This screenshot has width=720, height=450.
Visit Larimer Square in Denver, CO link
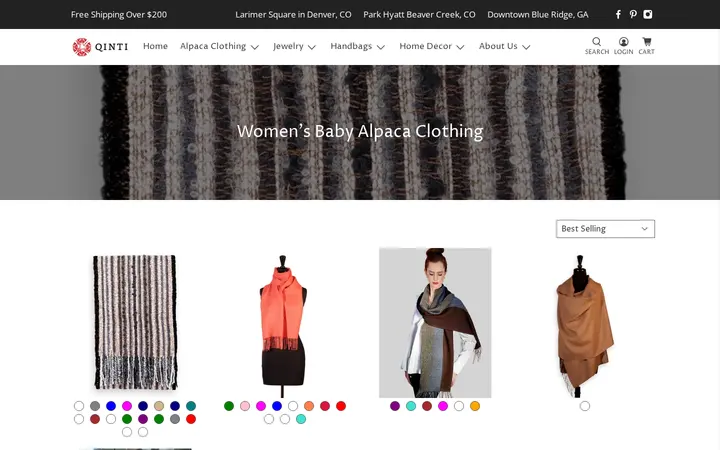click(x=293, y=15)
